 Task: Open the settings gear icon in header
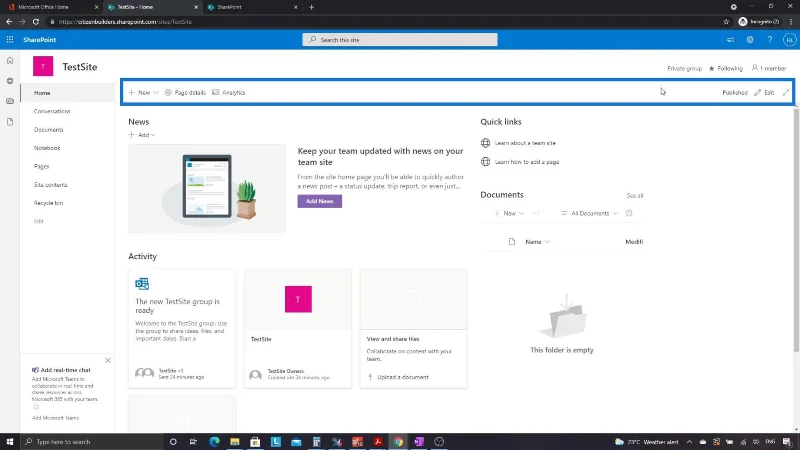click(749, 40)
